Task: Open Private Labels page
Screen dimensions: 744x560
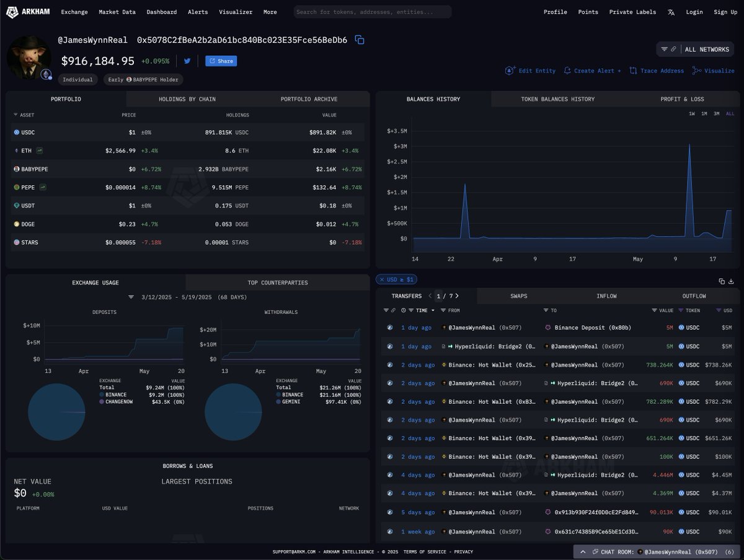Action: coord(632,12)
